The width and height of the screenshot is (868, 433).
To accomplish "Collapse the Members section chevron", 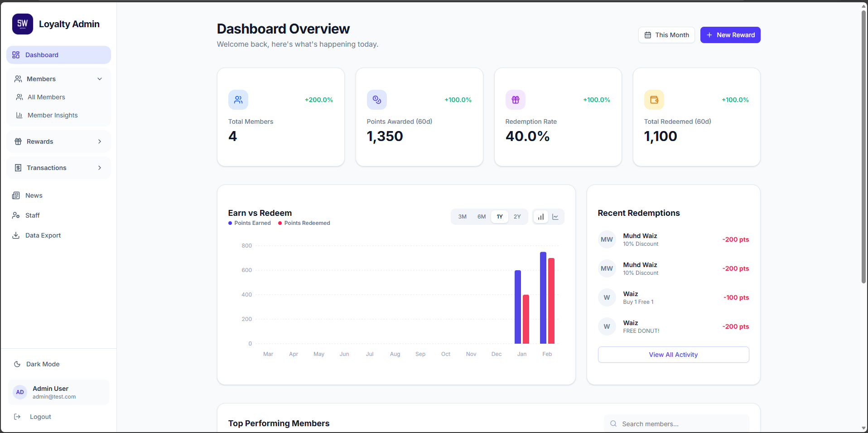I will point(100,78).
